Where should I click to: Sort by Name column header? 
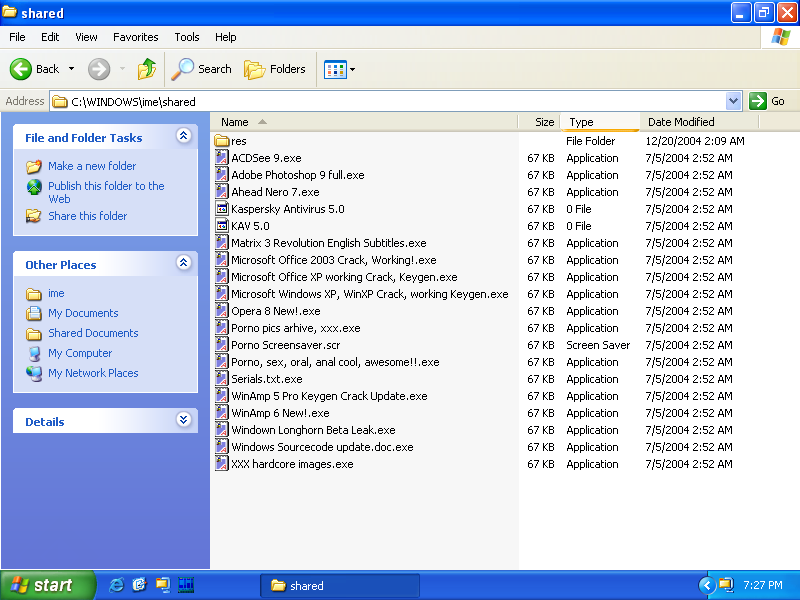364,122
